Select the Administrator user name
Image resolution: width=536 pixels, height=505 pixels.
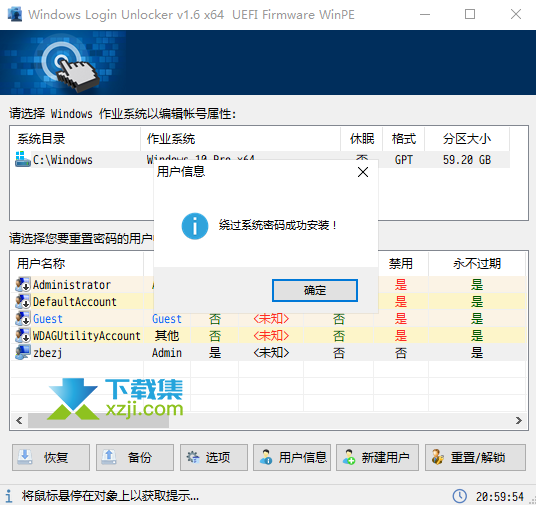pyautogui.click(x=72, y=284)
